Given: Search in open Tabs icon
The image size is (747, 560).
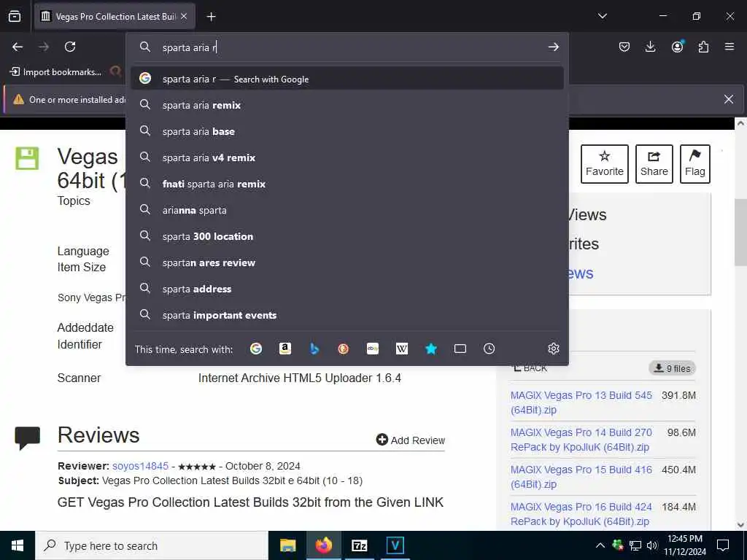Looking at the screenshot, I should click(x=460, y=349).
